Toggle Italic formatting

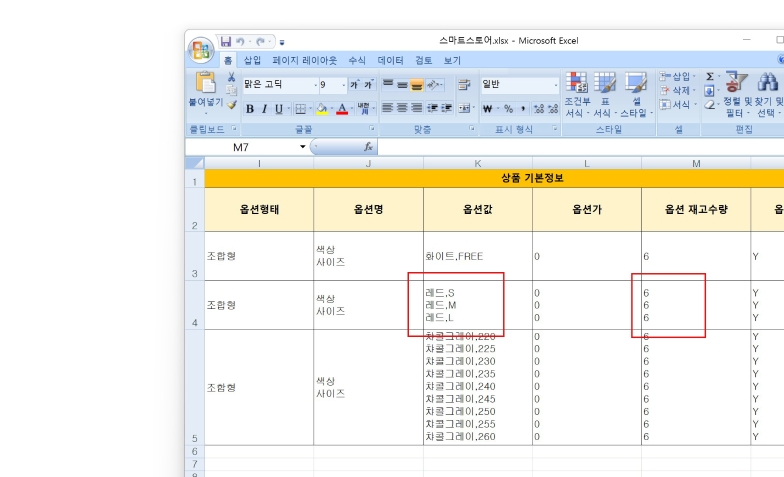(264, 109)
